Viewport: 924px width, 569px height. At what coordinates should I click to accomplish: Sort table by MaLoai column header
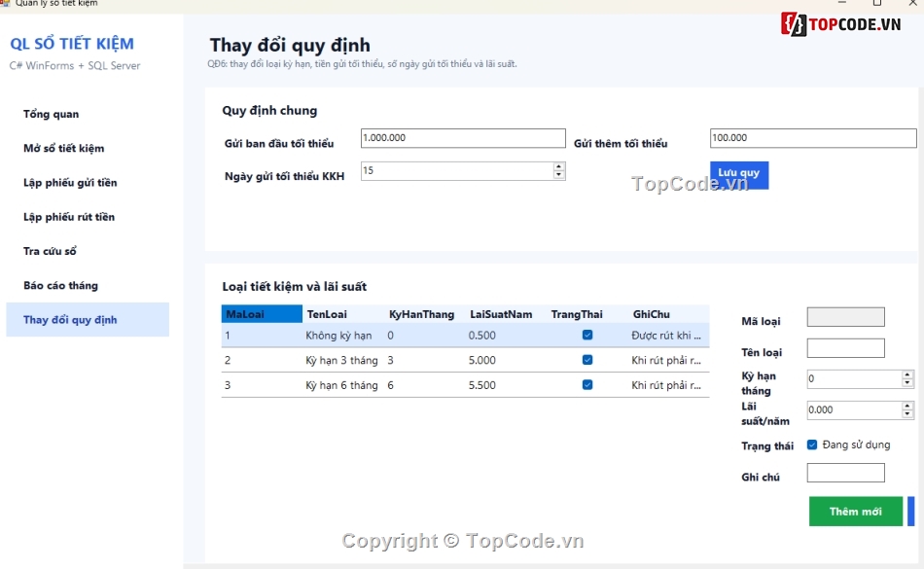[262, 314]
